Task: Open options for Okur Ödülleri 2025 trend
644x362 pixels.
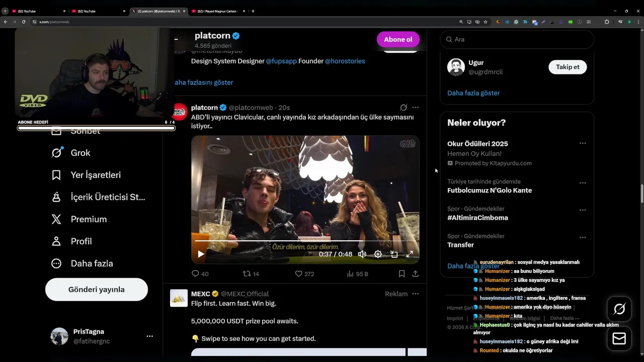Action: click(x=583, y=143)
